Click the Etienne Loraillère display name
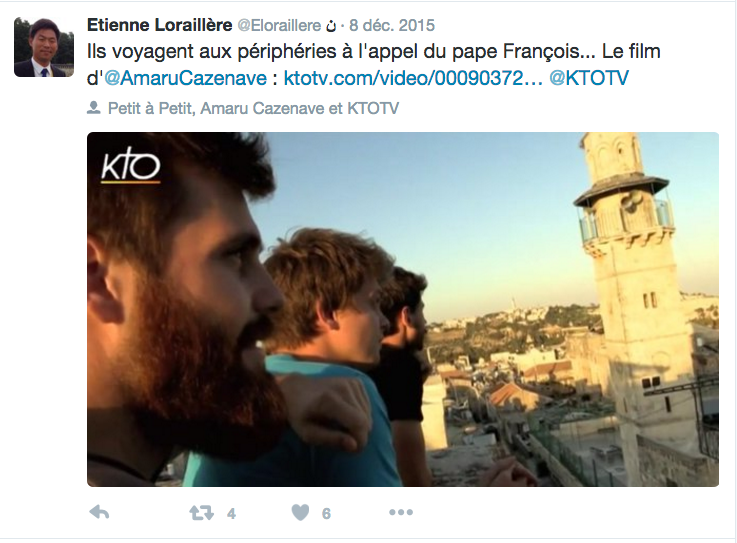The image size is (737, 543). coord(159,25)
